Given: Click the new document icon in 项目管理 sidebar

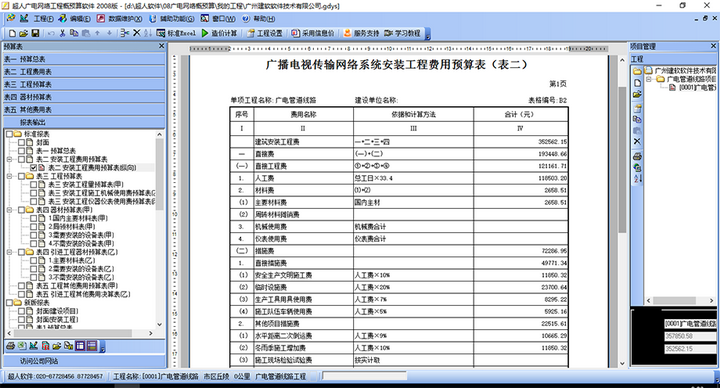Looking at the screenshot, I should point(637,83).
